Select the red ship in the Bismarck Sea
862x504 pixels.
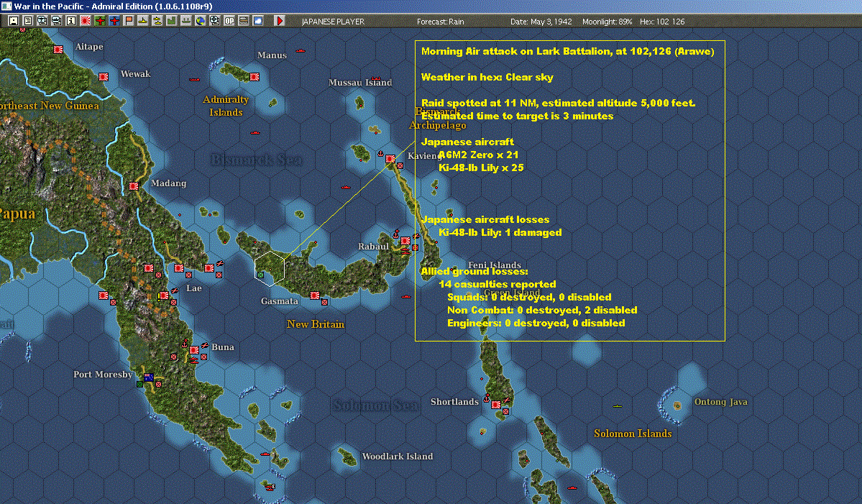[x=255, y=132]
